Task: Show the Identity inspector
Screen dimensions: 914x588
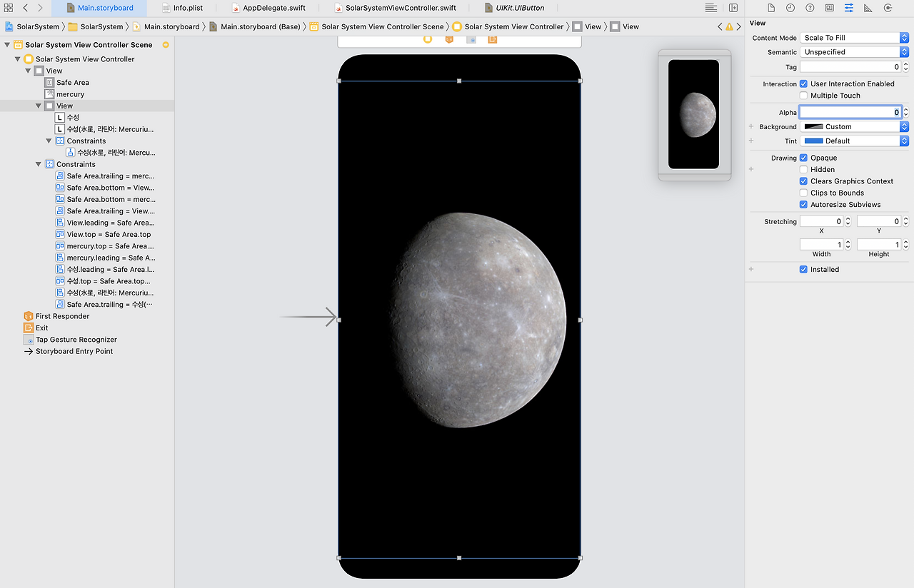Action: tap(829, 8)
